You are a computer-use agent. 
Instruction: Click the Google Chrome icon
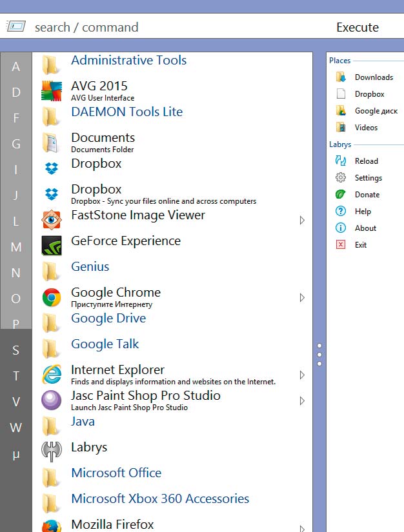point(52,297)
